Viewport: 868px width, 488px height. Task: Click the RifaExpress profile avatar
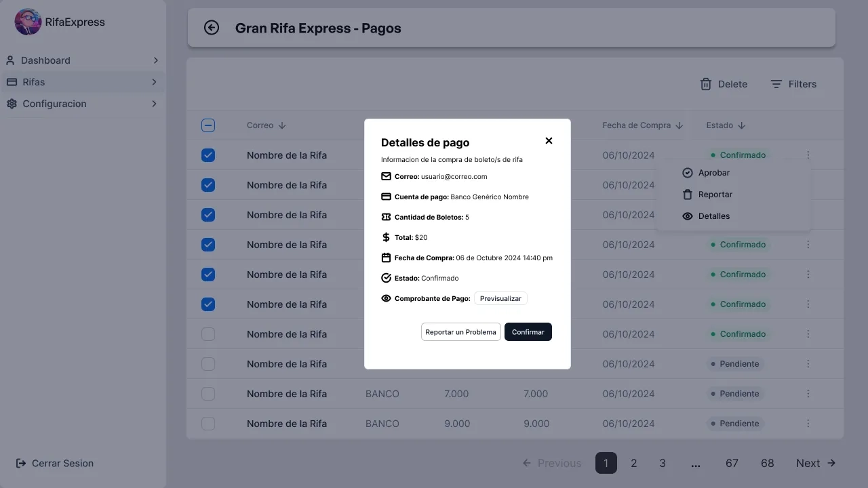tap(27, 22)
